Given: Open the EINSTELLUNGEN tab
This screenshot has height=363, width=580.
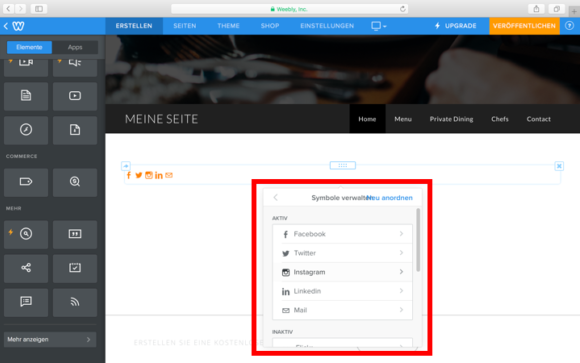Looking at the screenshot, I should [327, 26].
